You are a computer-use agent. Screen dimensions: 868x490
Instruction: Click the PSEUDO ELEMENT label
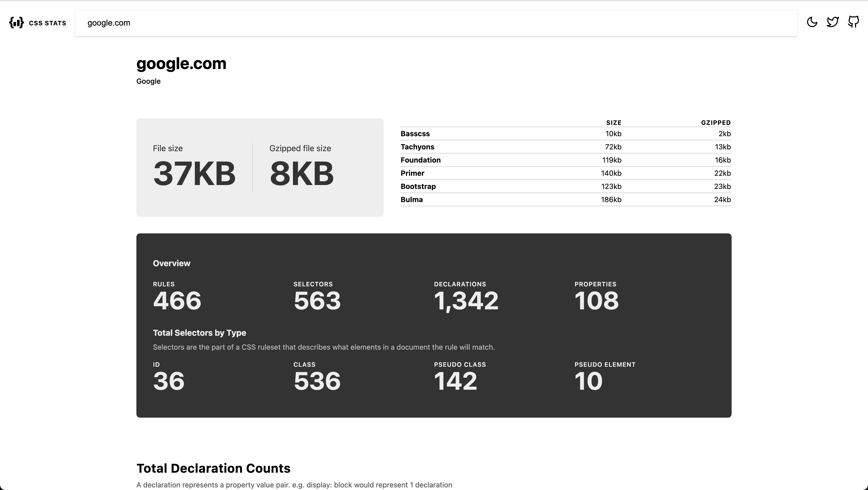click(605, 365)
